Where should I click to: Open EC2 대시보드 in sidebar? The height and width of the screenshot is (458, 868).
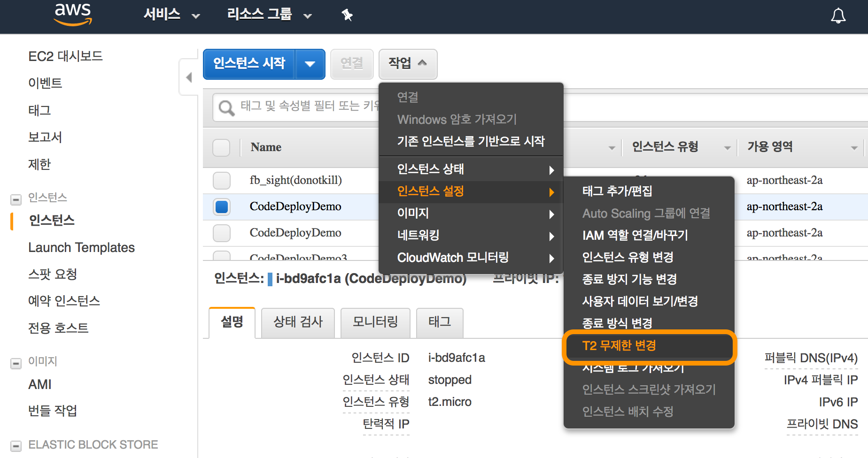pos(65,56)
